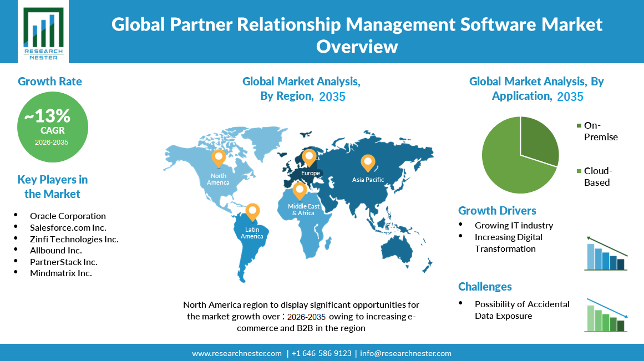Image resolution: width=644 pixels, height=361 pixels.
Task: Expand the Challenges section
Action: [485, 287]
